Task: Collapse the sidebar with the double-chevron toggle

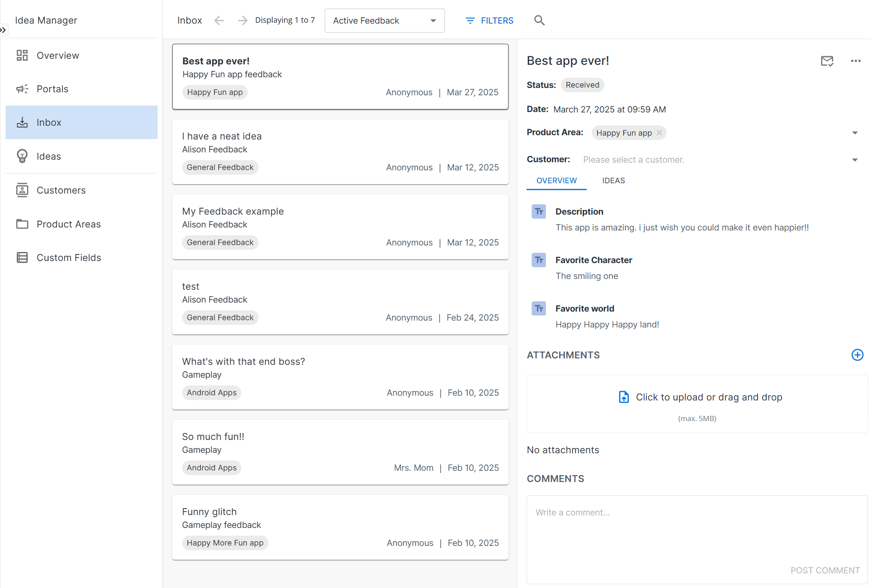Action: coord(4,30)
